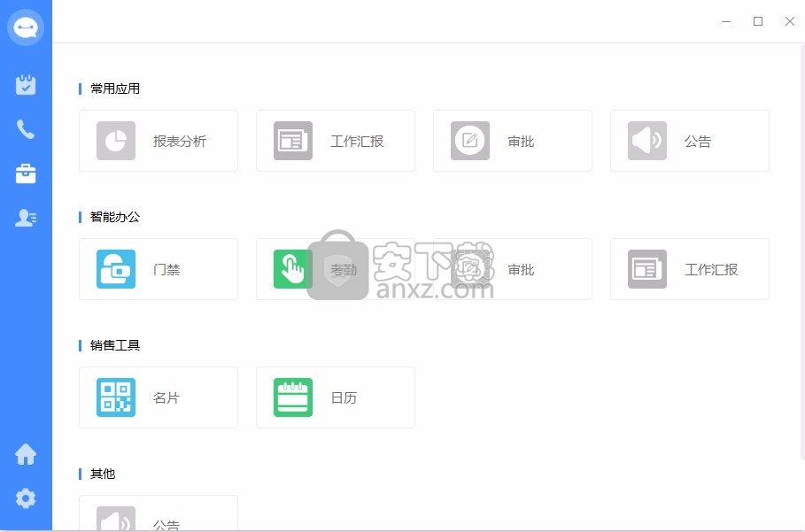Open the settings gear in sidebar
The width and height of the screenshot is (805, 532).
point(26,498)
